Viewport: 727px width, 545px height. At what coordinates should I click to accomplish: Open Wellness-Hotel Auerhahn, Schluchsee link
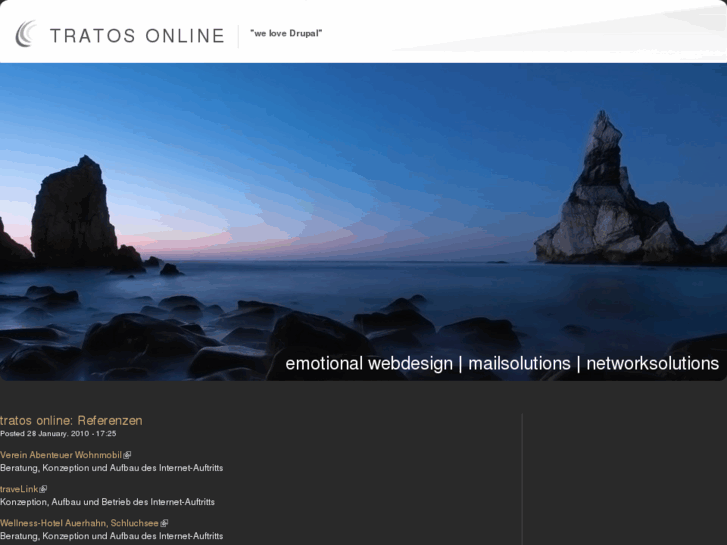(79, 523)
